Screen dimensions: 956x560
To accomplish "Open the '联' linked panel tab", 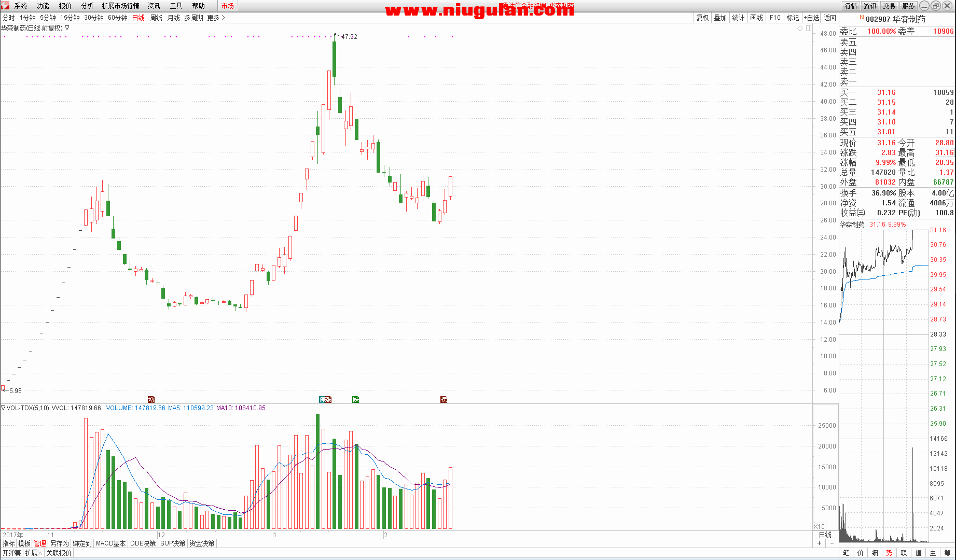I will (x=904, y=553).
